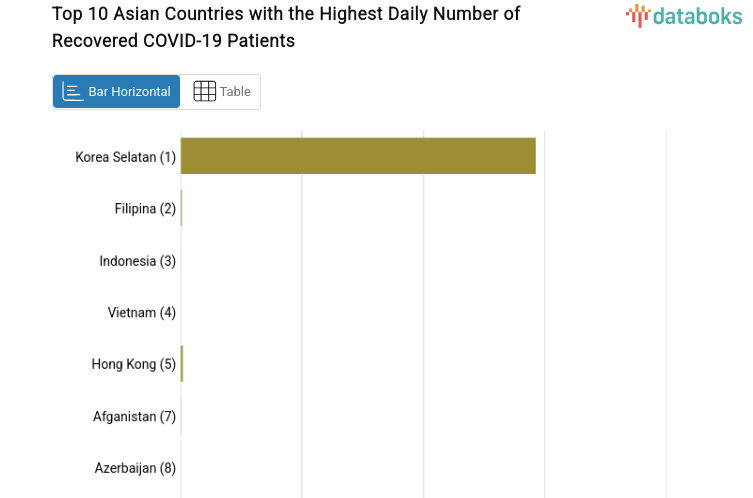Select the Azerbaijan (8) label
Viewport: 753px width, 498px height.
click(135, 469)
